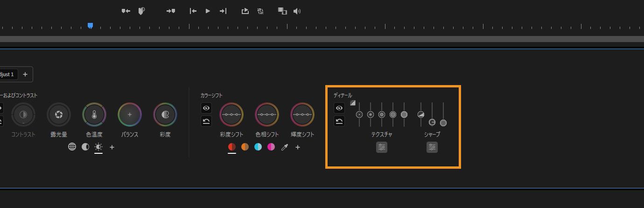The image size is (644, 208).
Task: Click the テクスチャ label
Action: 382,135
